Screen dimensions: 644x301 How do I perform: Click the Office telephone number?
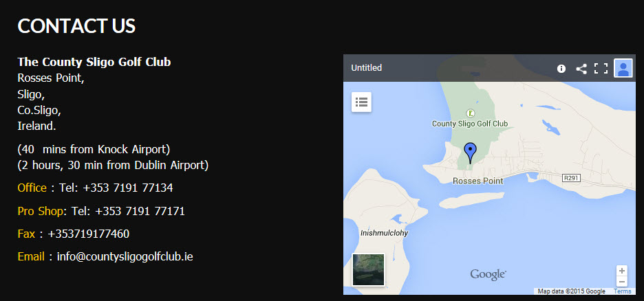tap(128, 188)
